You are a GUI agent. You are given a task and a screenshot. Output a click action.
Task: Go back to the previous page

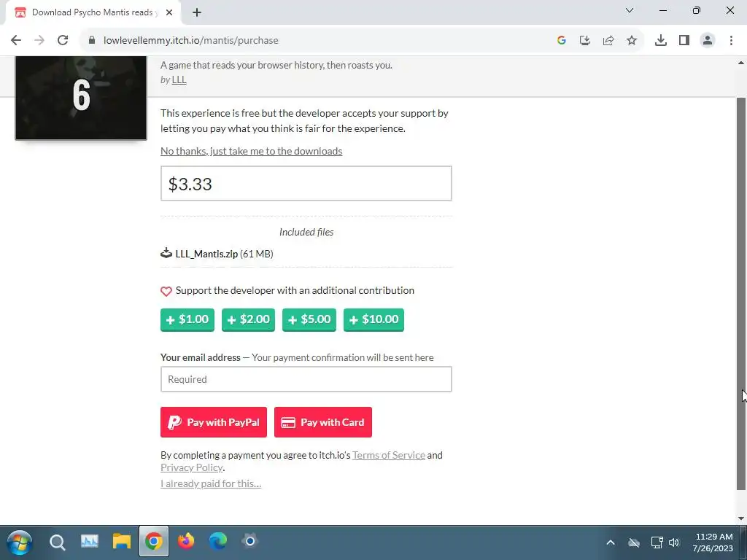16,40
